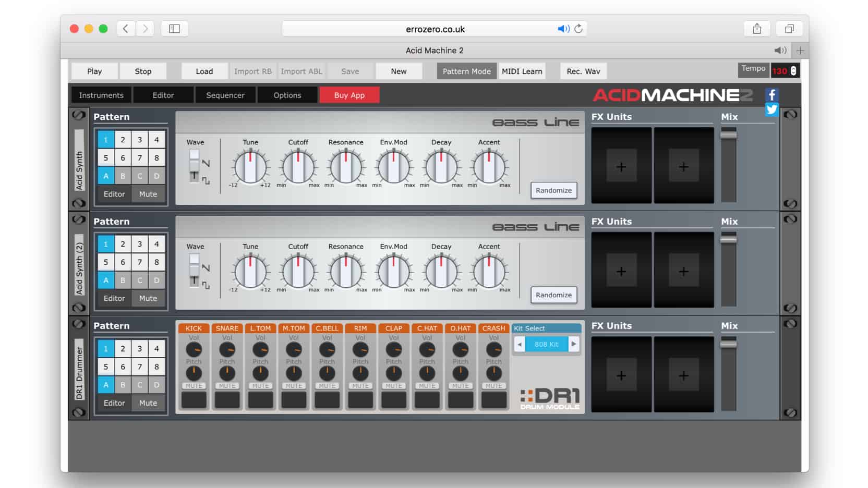This screenshot has width=868, height=488.
Task: Toggle the Acid Synth Wave switch
Action: click(194, 166)
